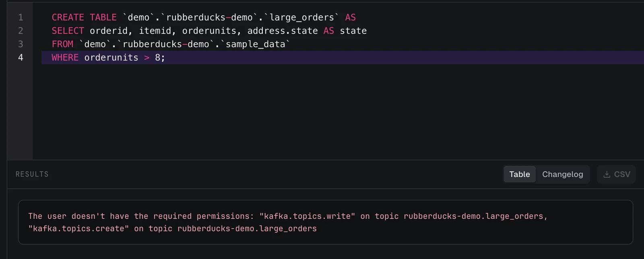Download results with the CSV button
Image resolution: width=644 pixels, height=259 pixels.
tap(616, 174)
